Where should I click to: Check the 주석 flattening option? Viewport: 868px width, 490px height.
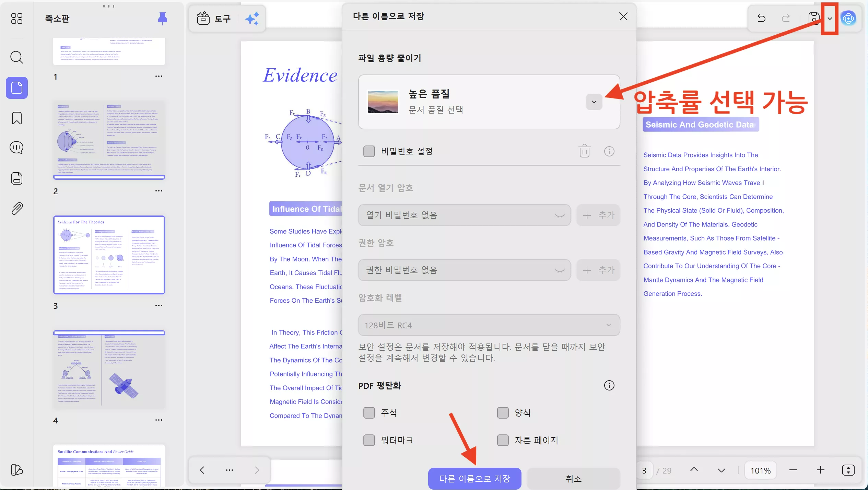click(x=369, y=412)
